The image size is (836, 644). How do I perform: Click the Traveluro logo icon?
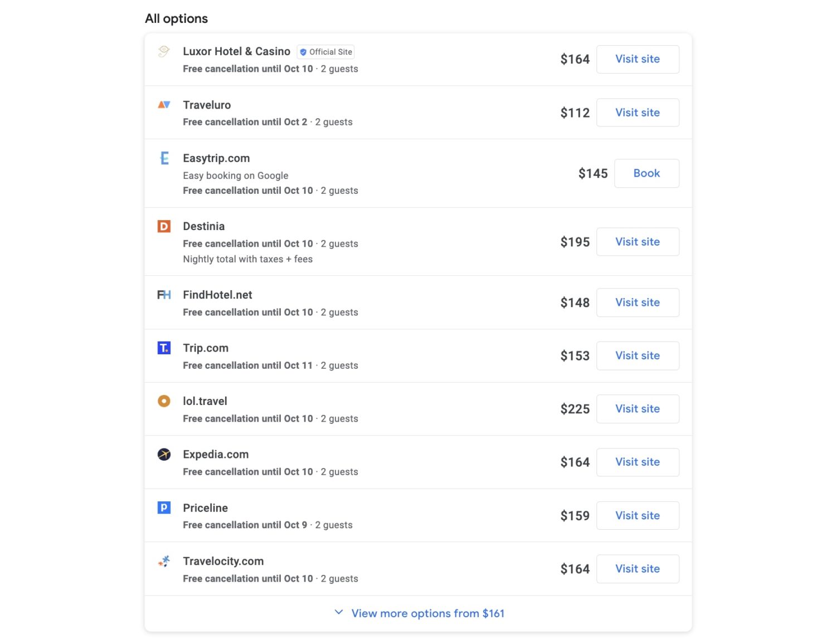coord(163,105)
